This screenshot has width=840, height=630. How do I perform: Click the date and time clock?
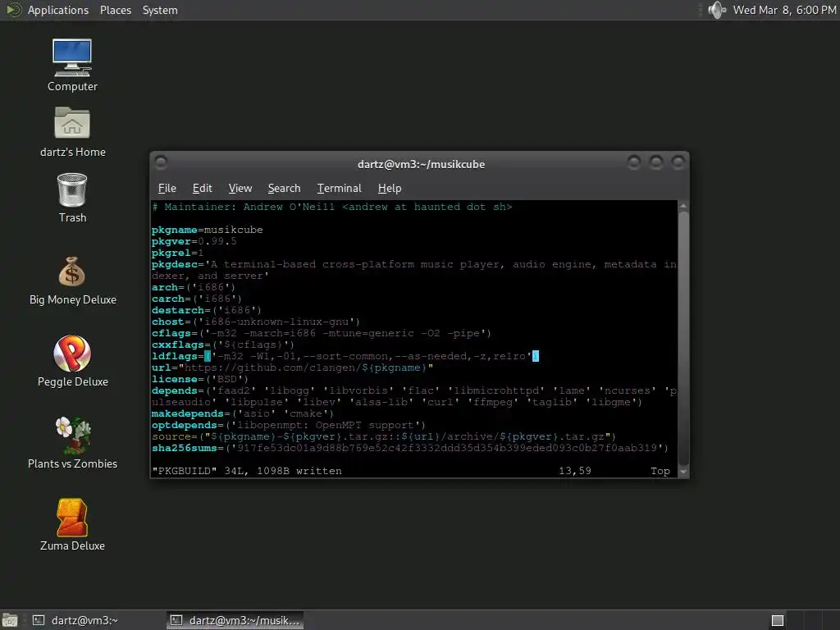coord(784,10)
